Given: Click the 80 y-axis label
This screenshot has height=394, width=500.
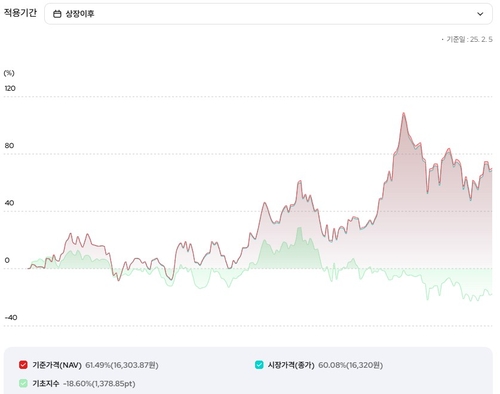Looking at the screenshot, I should (9, 146).
